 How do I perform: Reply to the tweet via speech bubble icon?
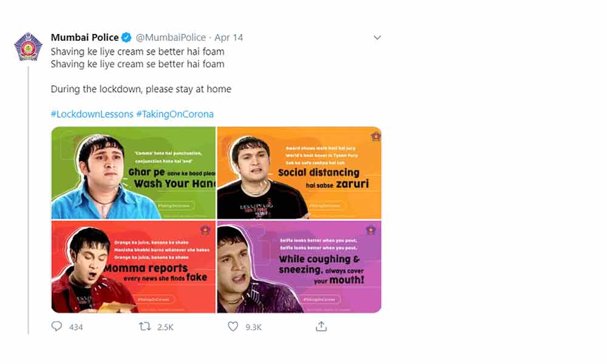click(x=57, y=326)
